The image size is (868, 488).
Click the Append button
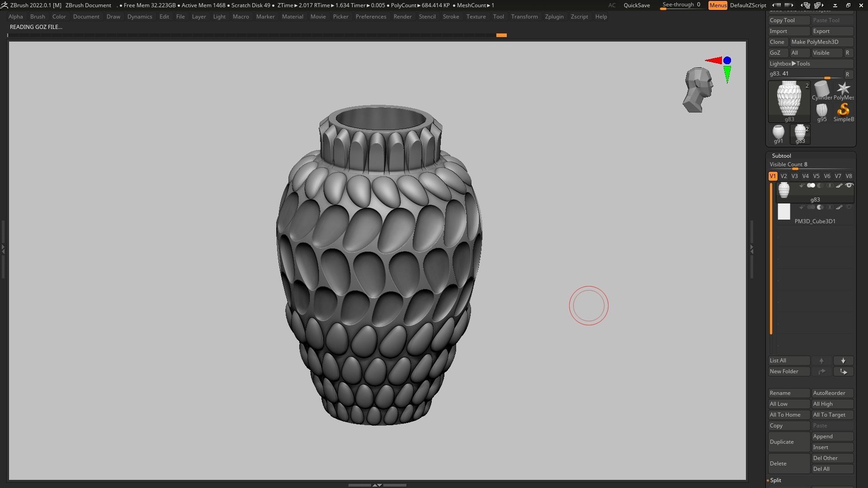tap(832, 436)
